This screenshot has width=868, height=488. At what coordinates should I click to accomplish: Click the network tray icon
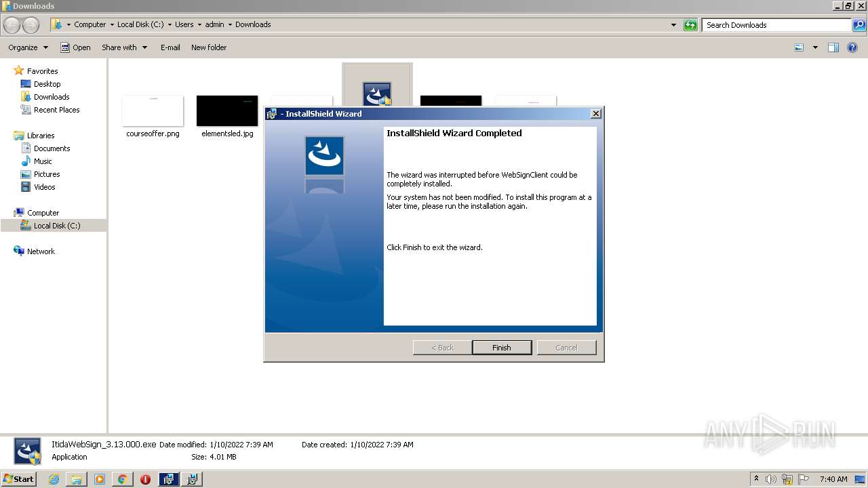click(787, 479)
